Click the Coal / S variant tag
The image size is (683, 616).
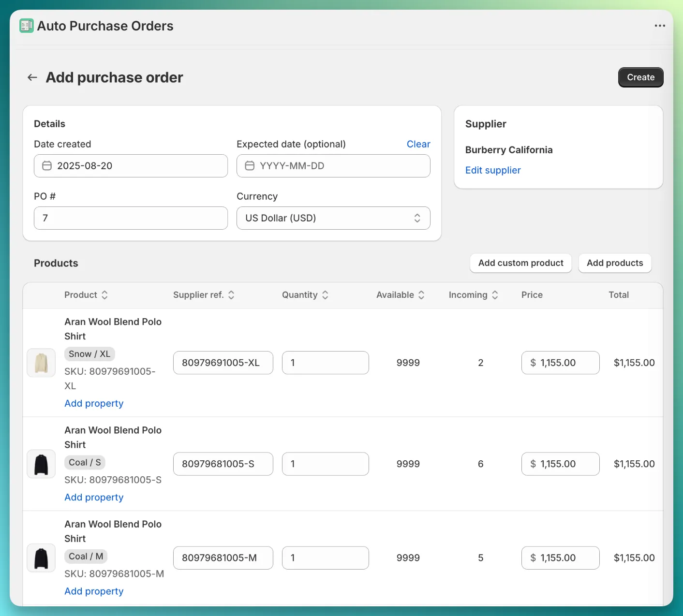[x=85, y=462]
